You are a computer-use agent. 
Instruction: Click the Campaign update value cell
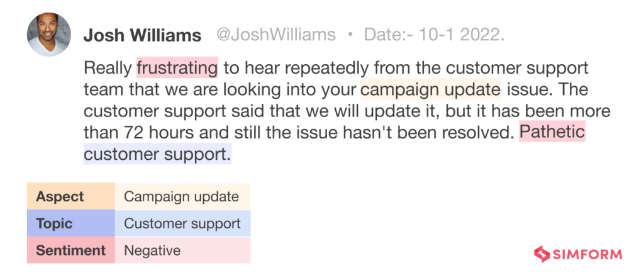click(182, 196)
